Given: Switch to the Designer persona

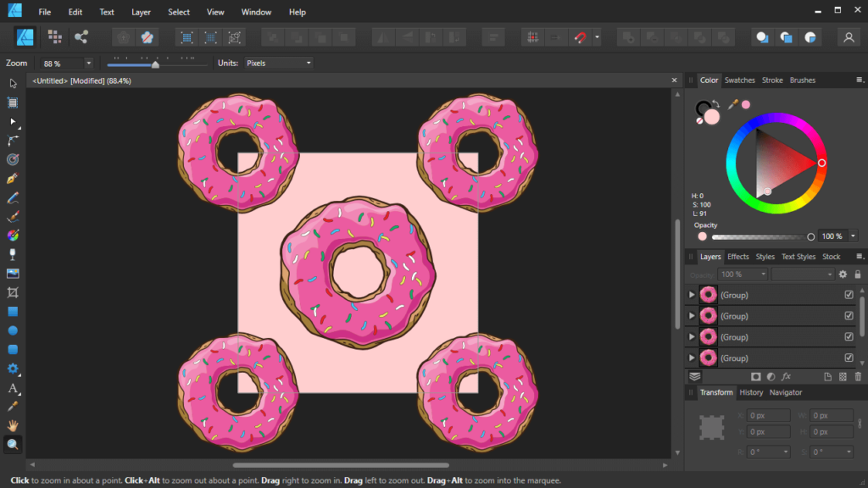Looking at the screenshot, I should coord(25,37).
